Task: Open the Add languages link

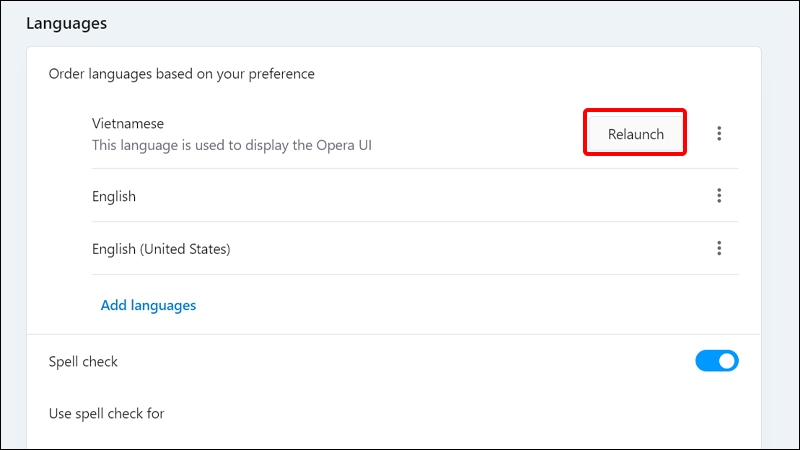Action: coord(148,305)
